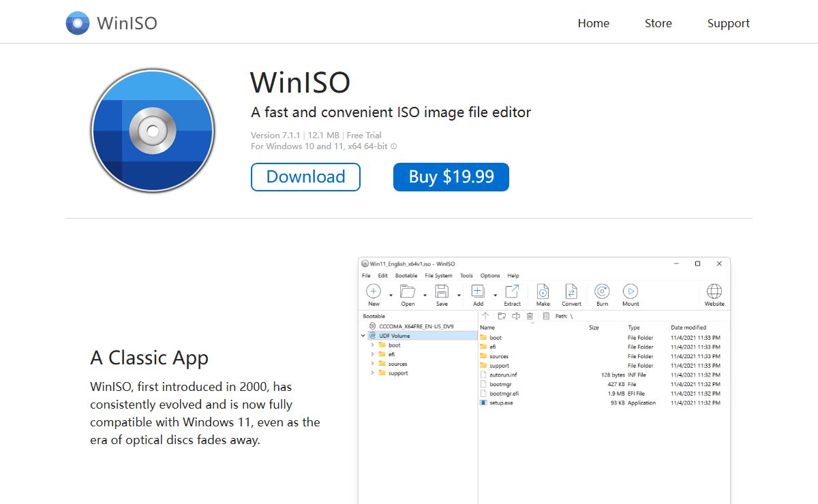
Task: Expand the support folder in tree
Action: point(372,373)
